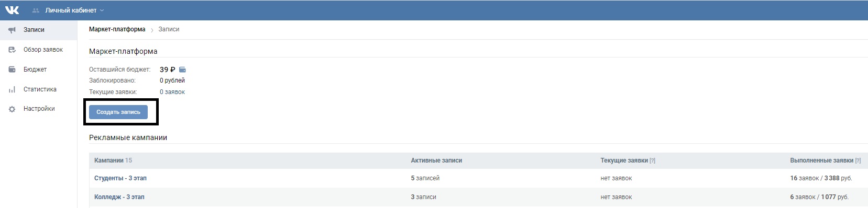This screenshot has height=208, width=868.
Task: Click the Заблокировано label
Action: (x=112, y=80)
